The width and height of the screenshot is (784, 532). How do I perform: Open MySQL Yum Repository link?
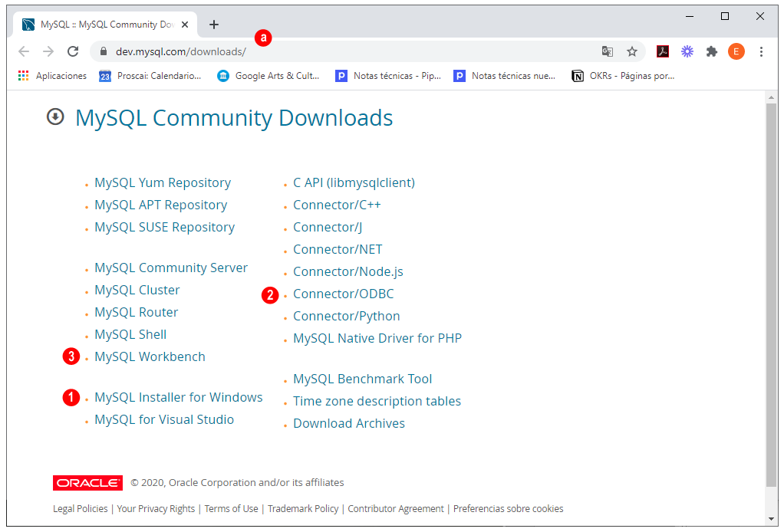tap(163, 183)
